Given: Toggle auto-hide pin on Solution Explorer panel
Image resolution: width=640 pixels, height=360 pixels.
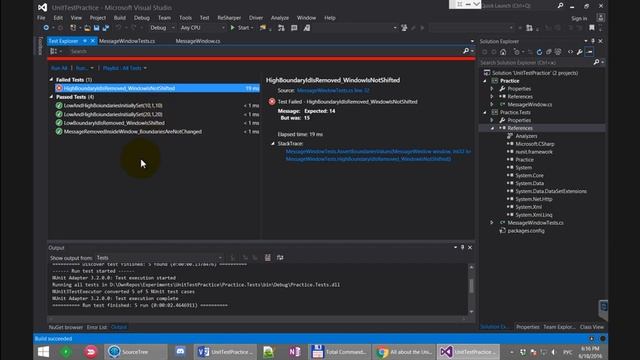Looking at the screenshot, I should click(593, 41).
